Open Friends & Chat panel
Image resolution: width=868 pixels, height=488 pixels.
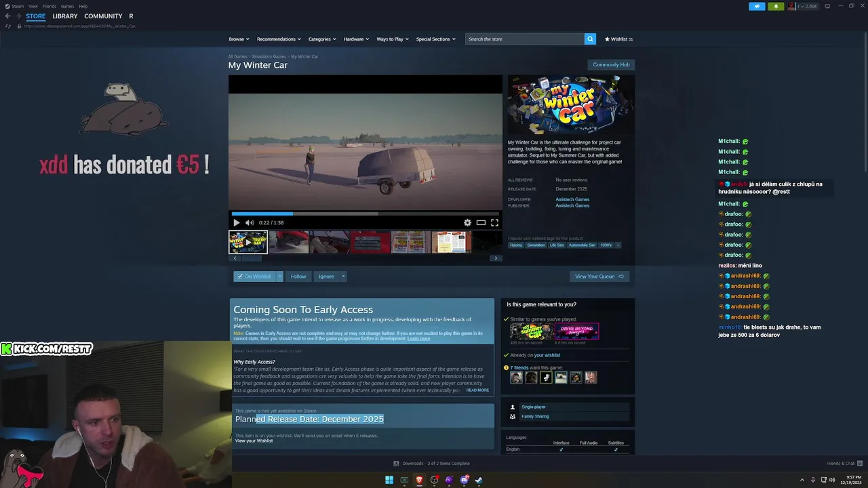point(844,464)
